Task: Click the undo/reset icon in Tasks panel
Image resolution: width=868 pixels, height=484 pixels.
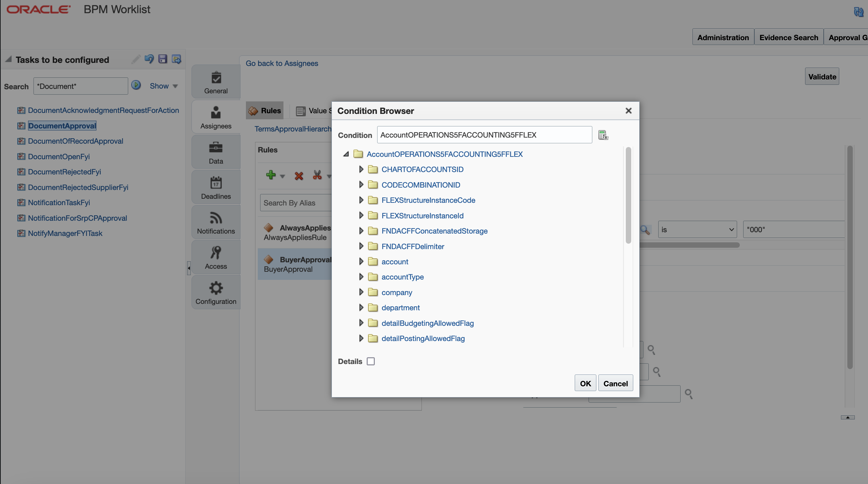Action: pyautogui.click(x=149, y=59)
